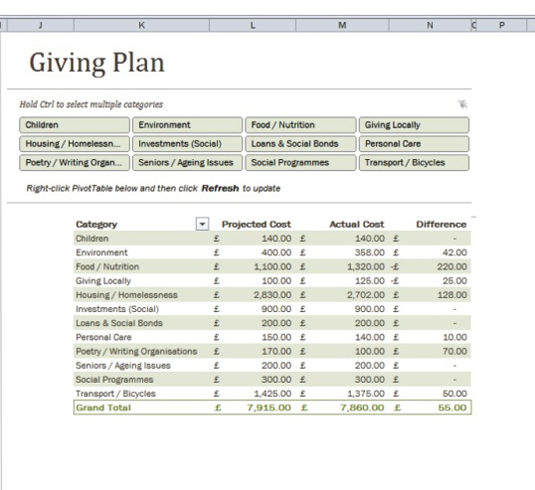Click the Giving Plan title cell
The image size is (535, 490).
(x=97, y=63)
